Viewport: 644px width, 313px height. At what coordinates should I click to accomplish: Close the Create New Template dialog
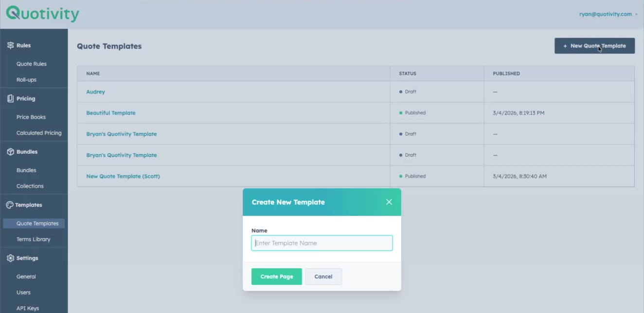coord(389,202)
